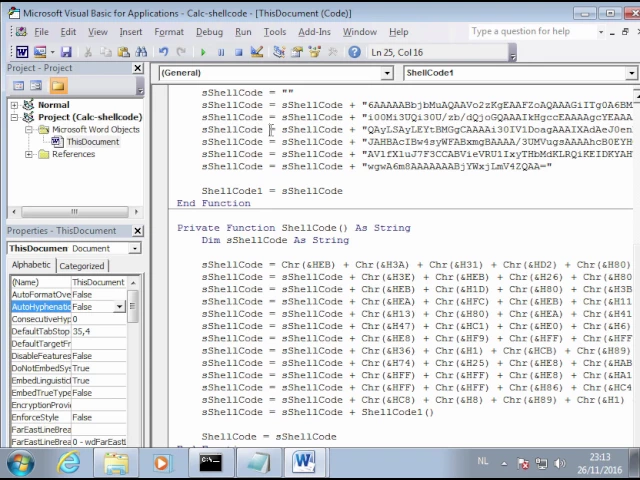Open the Format menu
This screenshot has height=480, width=640.
tap(169, 32)
